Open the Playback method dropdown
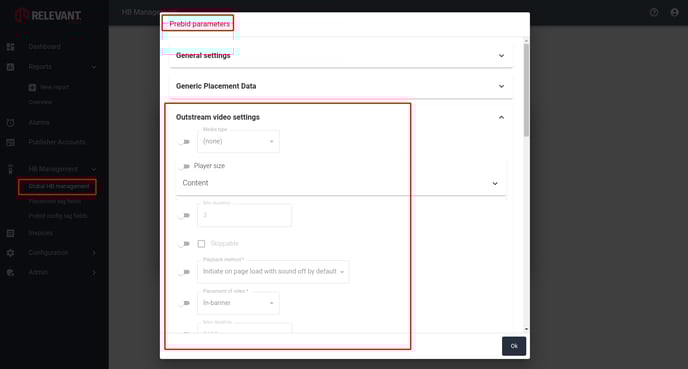 pyautogui.click(x=273, y=272)
